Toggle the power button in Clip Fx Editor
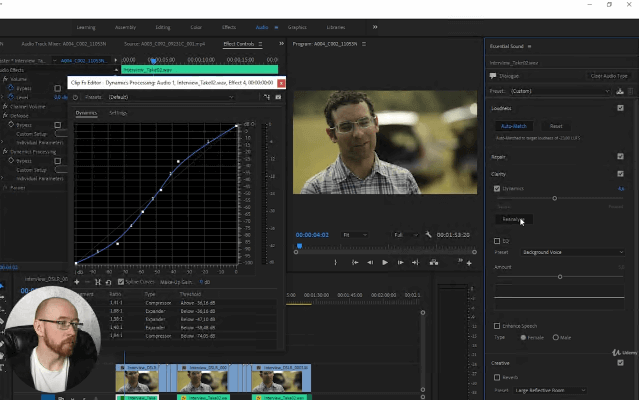This screenshot has height=400, width=639. click(x=75, y=97)
